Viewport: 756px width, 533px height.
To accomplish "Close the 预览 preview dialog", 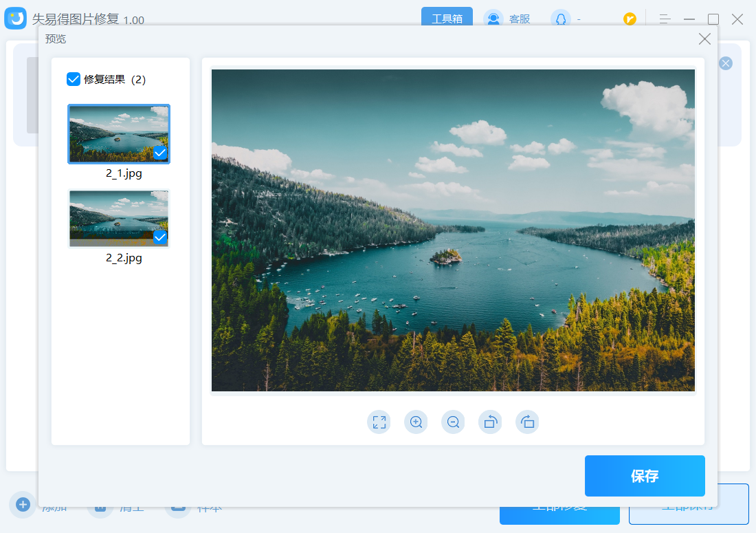I will tap(704, 39).
